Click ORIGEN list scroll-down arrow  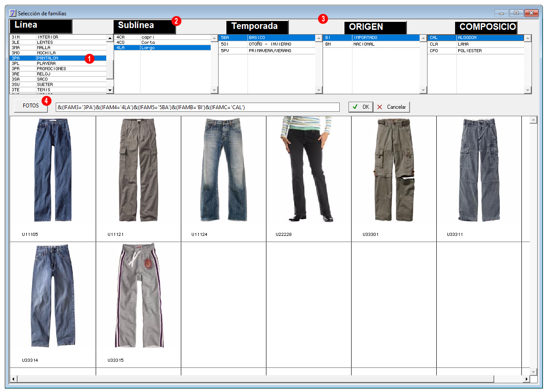[x=423, y=90]
